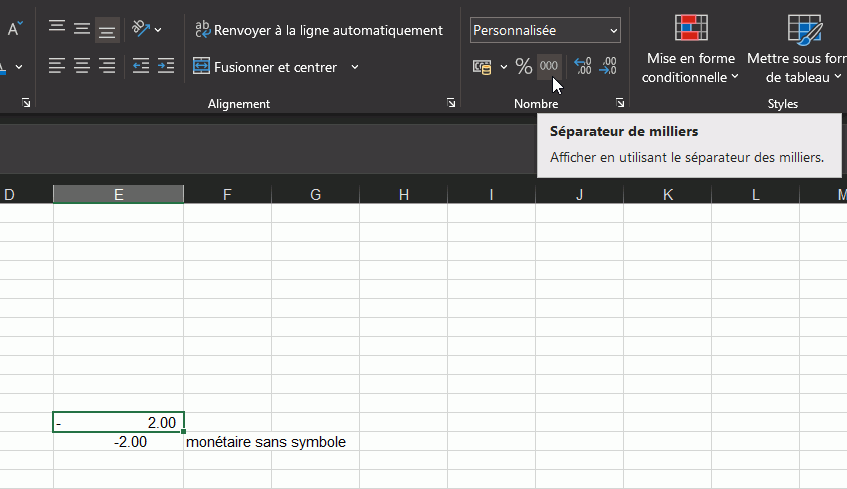Open Alignement group dialog launcher

point(451,103)
